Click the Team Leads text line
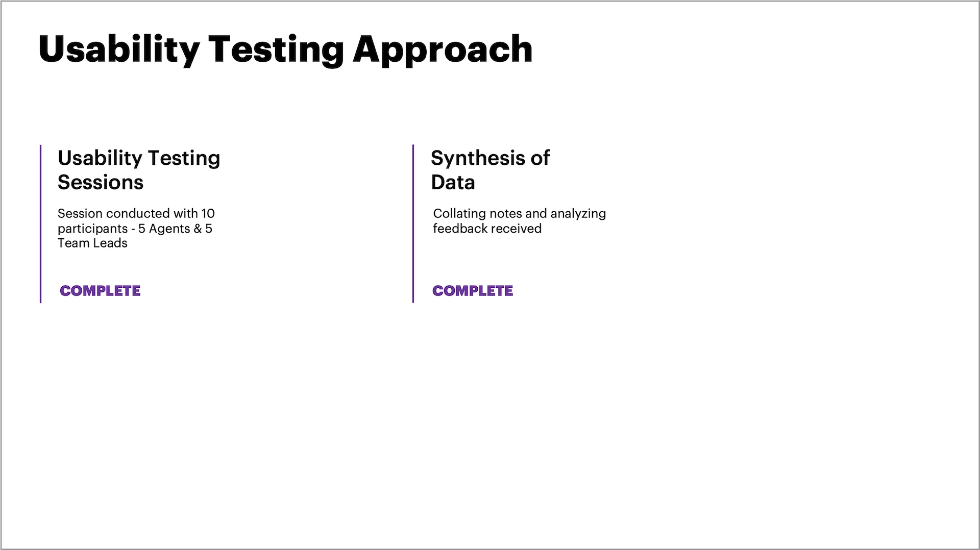Image resolution: width=980 pixels, height=550 pixels. coord(92,243)
